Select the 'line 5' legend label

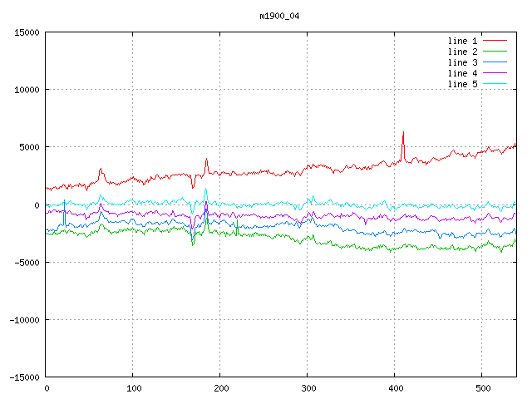pos(462,84)
